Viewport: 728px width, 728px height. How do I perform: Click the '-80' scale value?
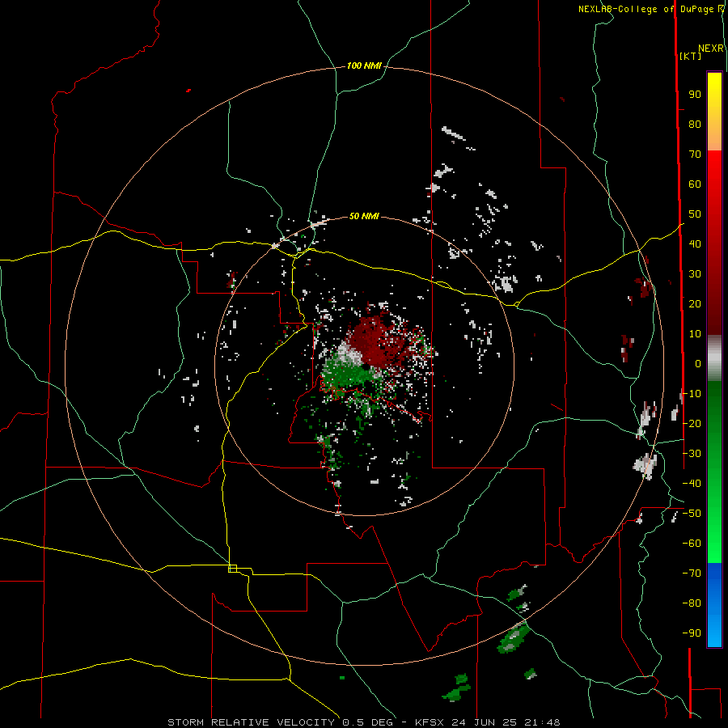tap(692, 603)
